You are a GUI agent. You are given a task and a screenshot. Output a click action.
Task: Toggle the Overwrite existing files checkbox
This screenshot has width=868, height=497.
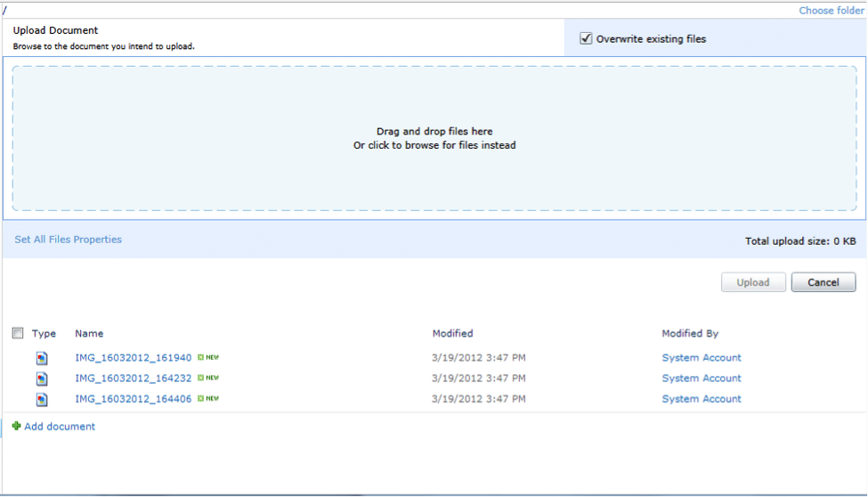click(x=586, y=38)
